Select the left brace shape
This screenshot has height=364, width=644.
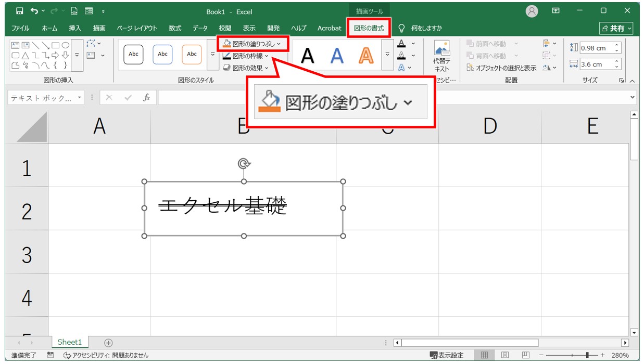click(56, 65)
